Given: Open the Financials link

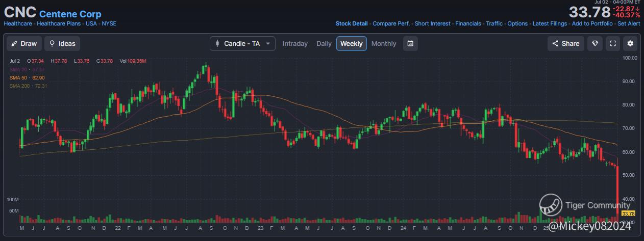Looking at the screenshot, I should click(468, 23).
